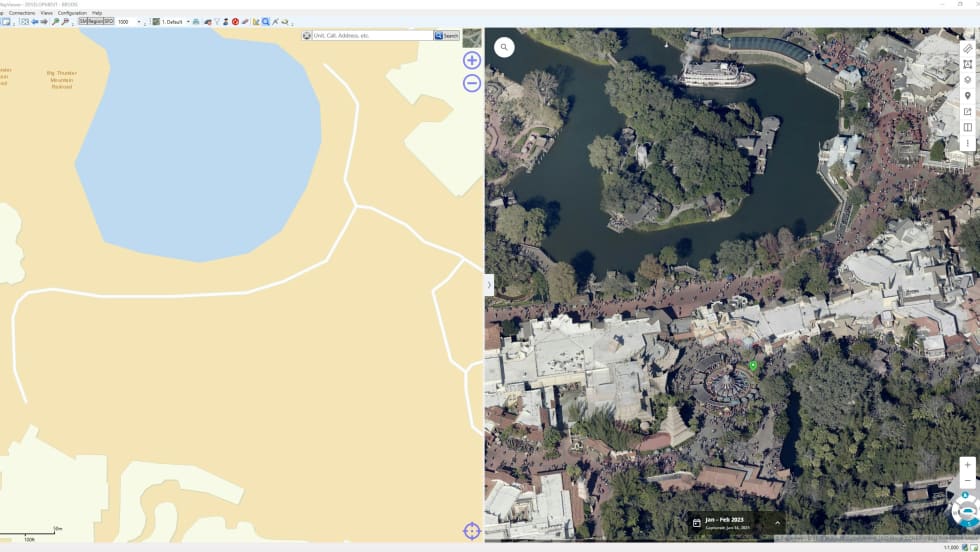Image resolution: width=980 pixels, height=552 pixels.
Task: Click the blue zoom out minus button on map
Action: point(472,83)
